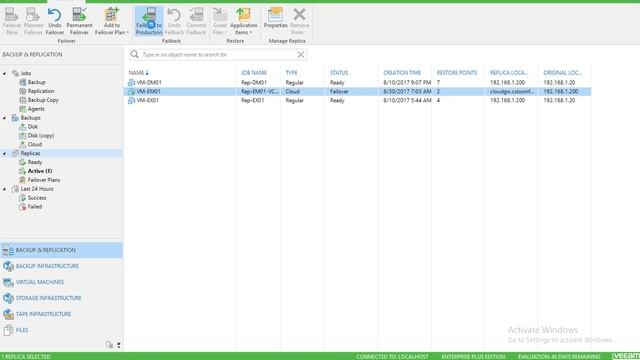The width and height of the screenshot is (640, 360).
Task: Click the Planned Failover ribbon icon
Action: click(x=33, y=21)
